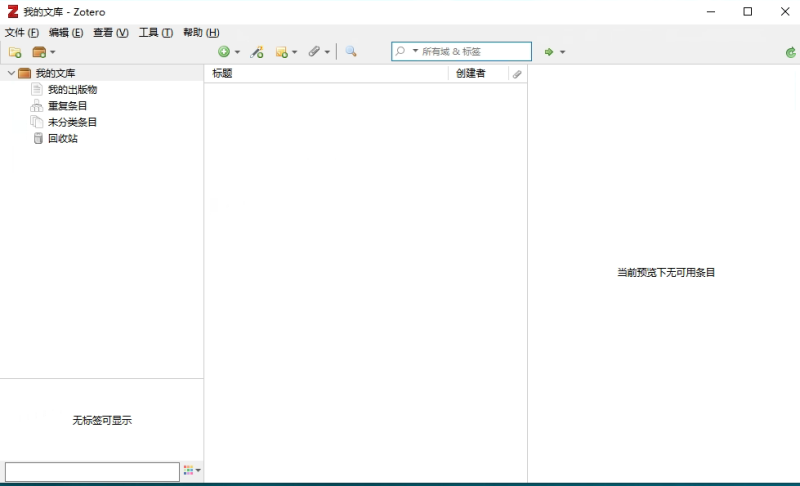Screen dimensions: 800x486
Task: Click the New Note icon
Action: click(282, 52)
